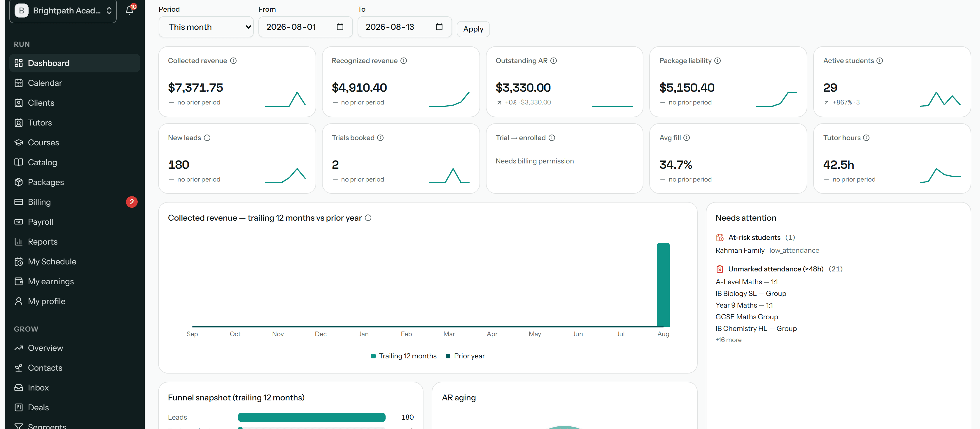Expand the Brightpath Academy workspace switcher
Viewport: 980px width, 429px height.
63,11
